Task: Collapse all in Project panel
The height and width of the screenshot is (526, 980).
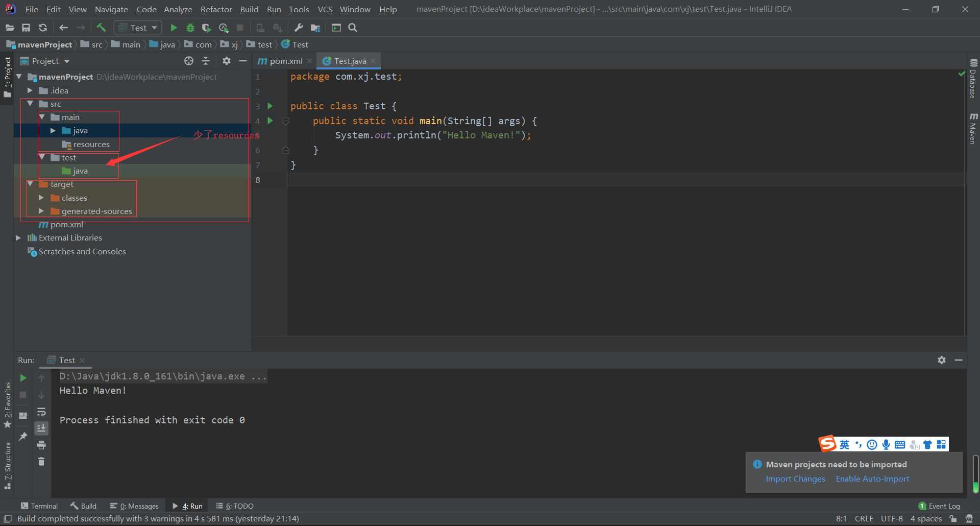Action: point(206,61)
